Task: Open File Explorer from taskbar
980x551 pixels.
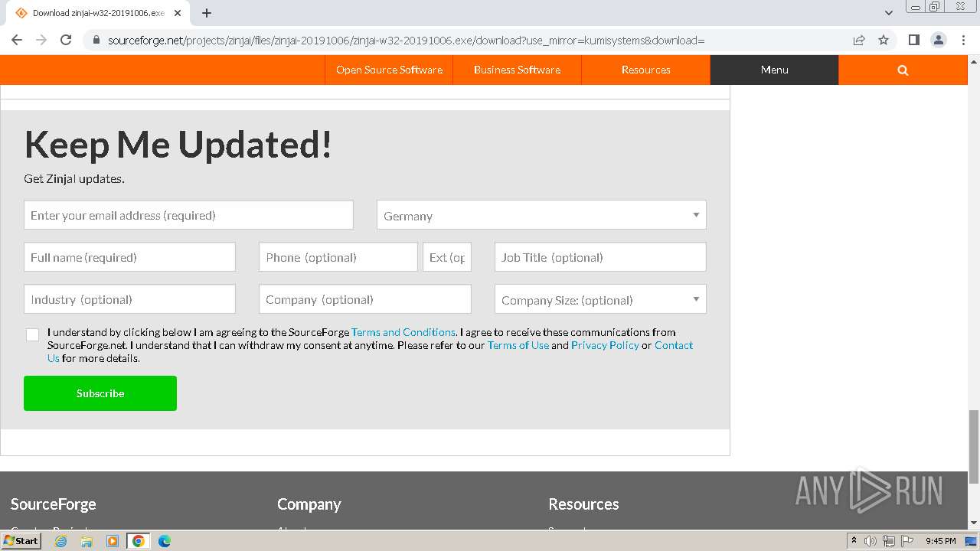Action: 87,541
